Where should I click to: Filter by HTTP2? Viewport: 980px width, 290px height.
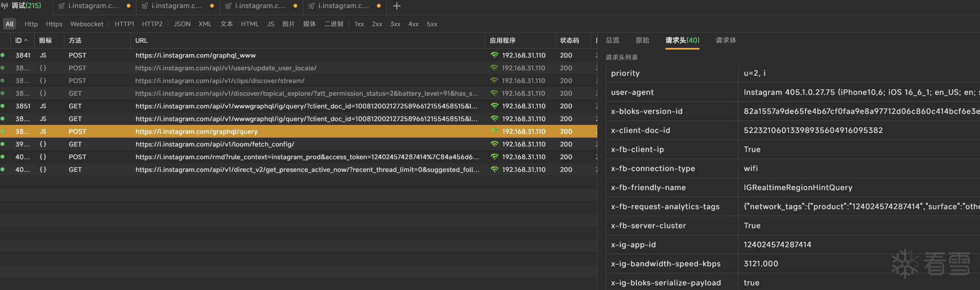point(152,24)
